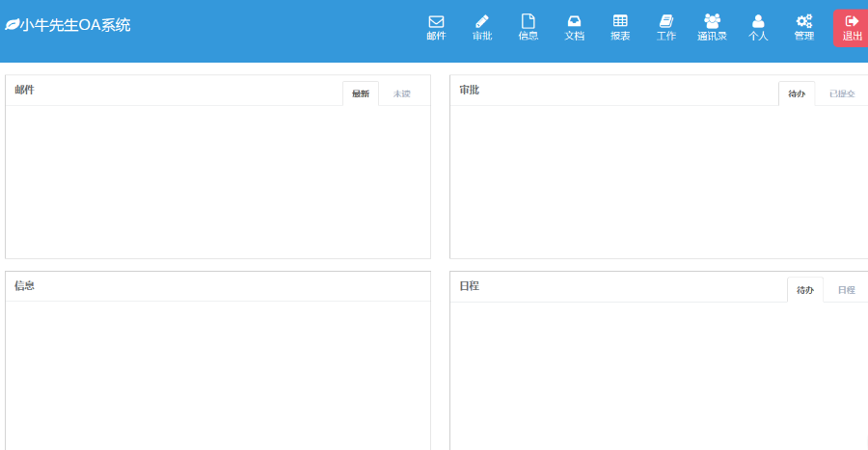Open the 邮件 envelope icon in navbar
Image resolution: width=868 pixels, height=450 pixels.
click(436, 22)
